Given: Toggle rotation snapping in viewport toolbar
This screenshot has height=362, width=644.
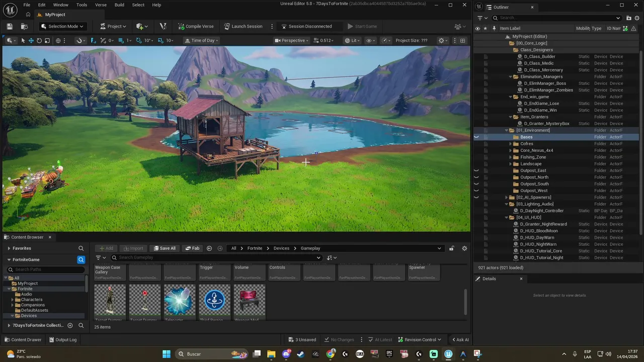Looking at the screenshot, I should (x=140, y=40).
